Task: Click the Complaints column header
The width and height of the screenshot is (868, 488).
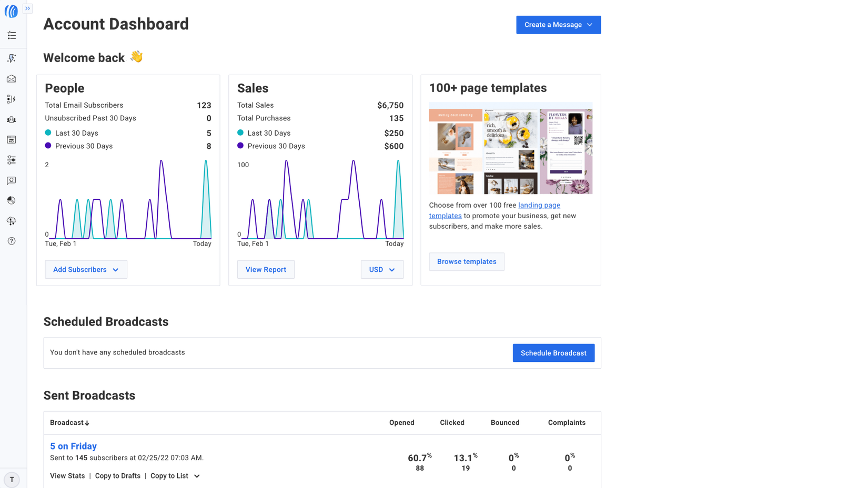Action: coord(567,423)
